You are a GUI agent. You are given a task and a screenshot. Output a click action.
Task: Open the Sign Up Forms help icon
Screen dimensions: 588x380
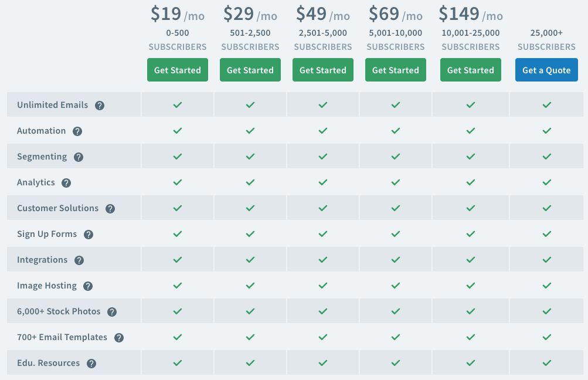tap(89, 235)
